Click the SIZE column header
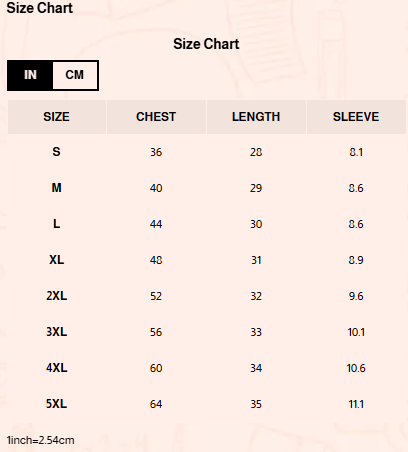This screenshot has width=408, height=452. (57, 117)
